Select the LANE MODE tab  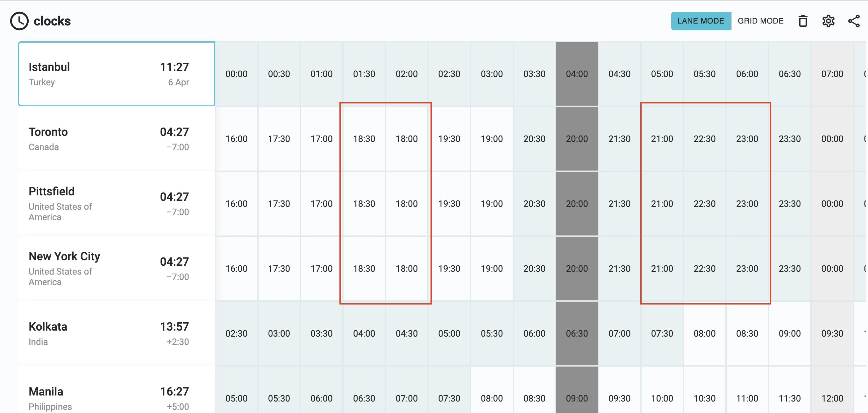coord(701,21)
